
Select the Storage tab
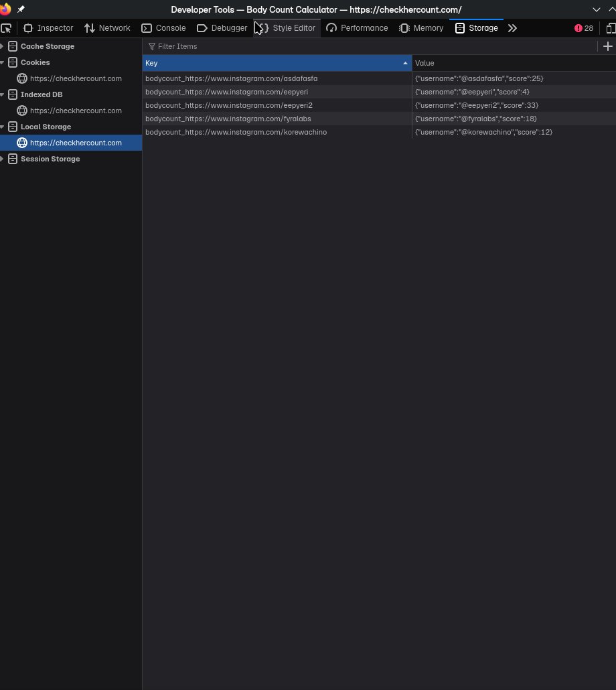click(477, 28)
